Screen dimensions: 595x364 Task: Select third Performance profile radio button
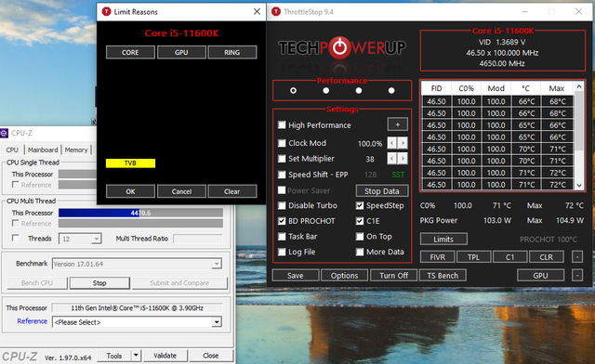(x=359, y=91)
